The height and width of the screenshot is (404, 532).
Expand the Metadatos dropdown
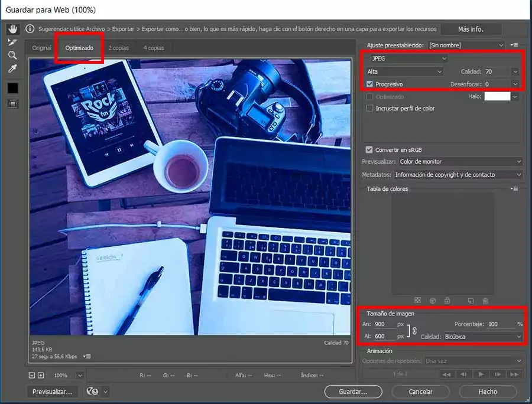coord(458,175)
